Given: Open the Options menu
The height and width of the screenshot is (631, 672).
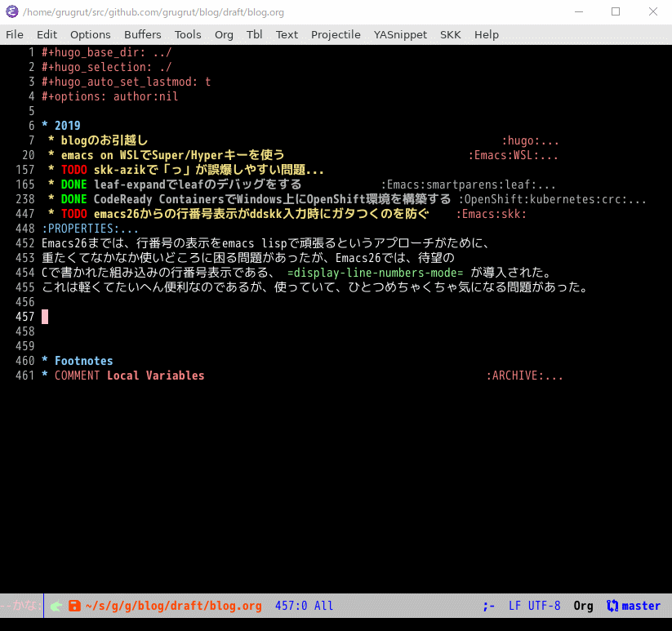Looking at the screenshot, I should pyautogui.click(x=91, y=34).
